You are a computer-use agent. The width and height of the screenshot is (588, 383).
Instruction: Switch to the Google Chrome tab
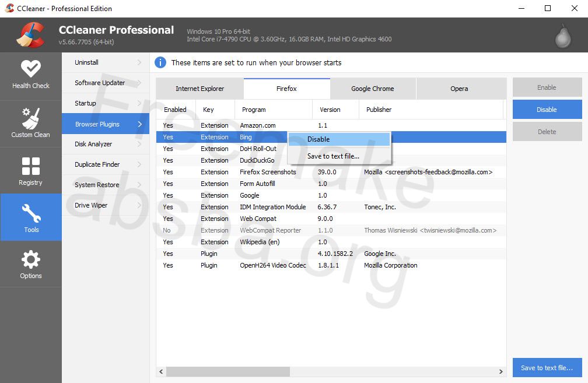coord(373,89)
